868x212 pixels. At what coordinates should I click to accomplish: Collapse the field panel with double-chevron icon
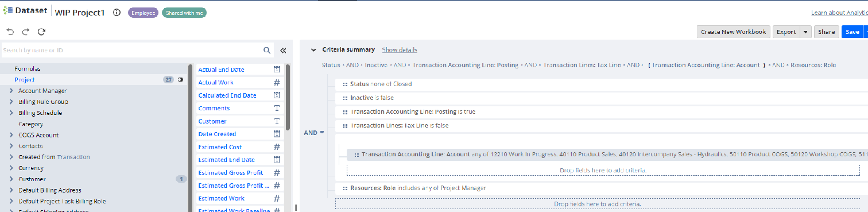coord(283,51)
